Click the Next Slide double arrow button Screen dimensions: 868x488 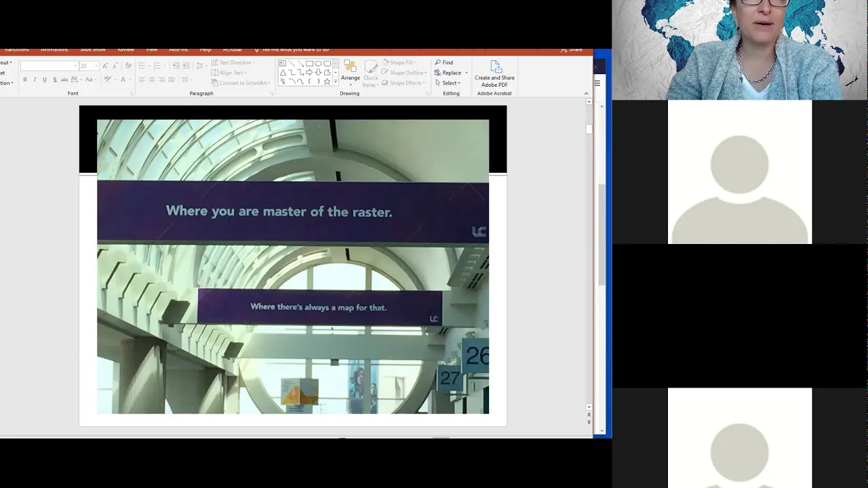coord(589,422)
